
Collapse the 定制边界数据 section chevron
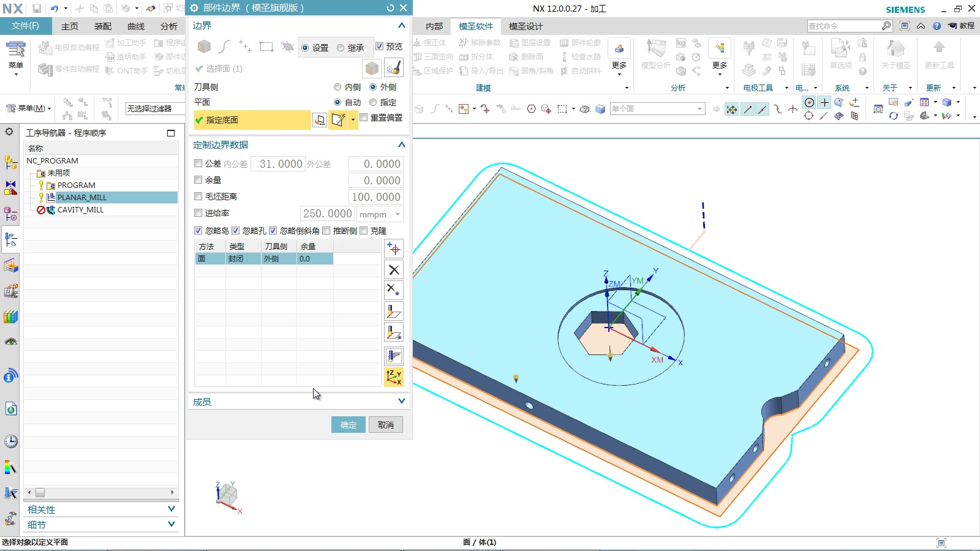402,144
